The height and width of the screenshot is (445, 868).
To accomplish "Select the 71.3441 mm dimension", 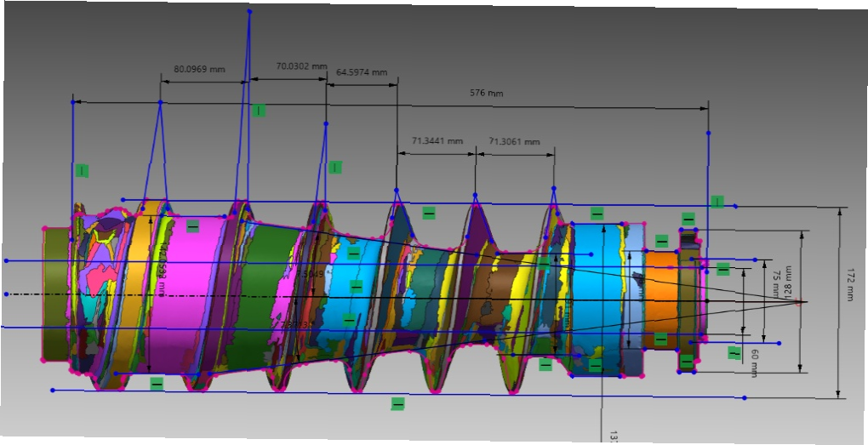I will pyautogui.click(x=437, y=140).
